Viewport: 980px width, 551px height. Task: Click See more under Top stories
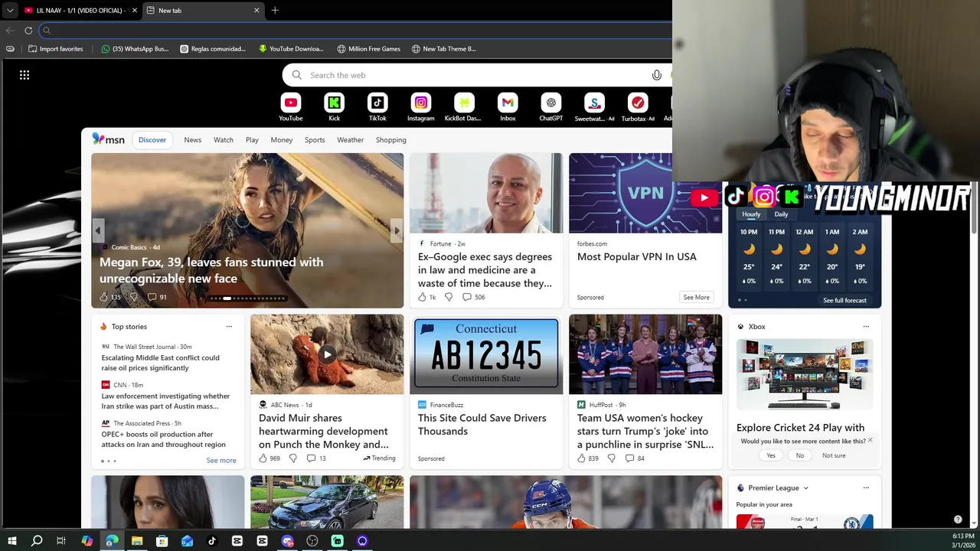tap(221, 461)
